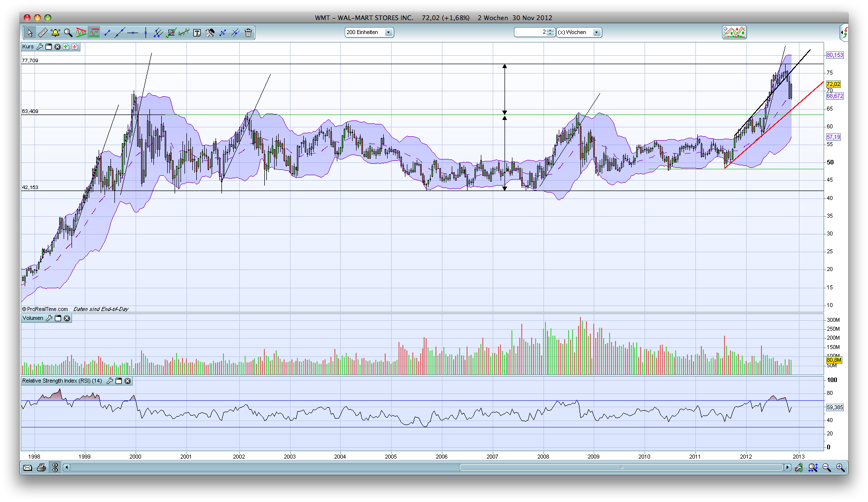
Task: Click the horizontal scrollbar thumb
Action: (621, 467)
